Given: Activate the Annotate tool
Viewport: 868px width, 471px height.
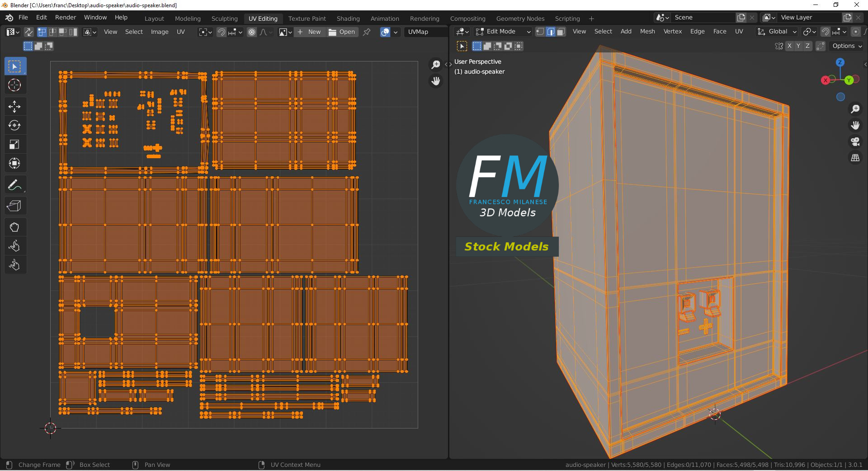Looking at the screenshot, I should [14, 185].
